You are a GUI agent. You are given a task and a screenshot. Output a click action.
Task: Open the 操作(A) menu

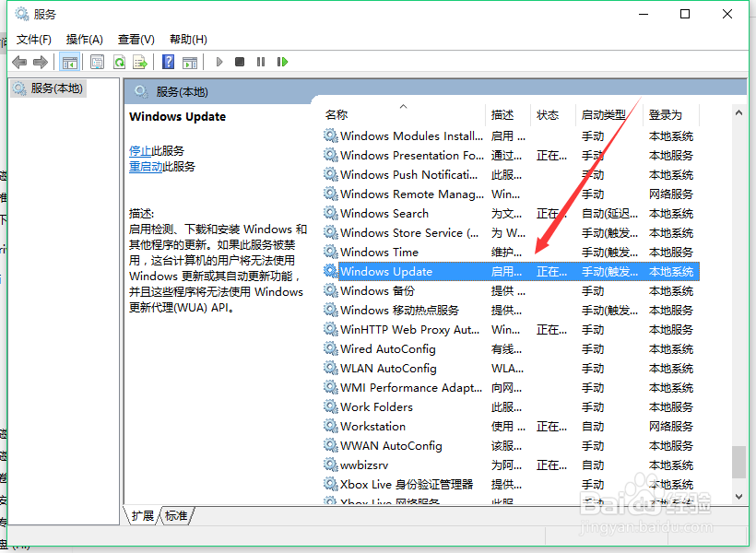click(85, 40)
